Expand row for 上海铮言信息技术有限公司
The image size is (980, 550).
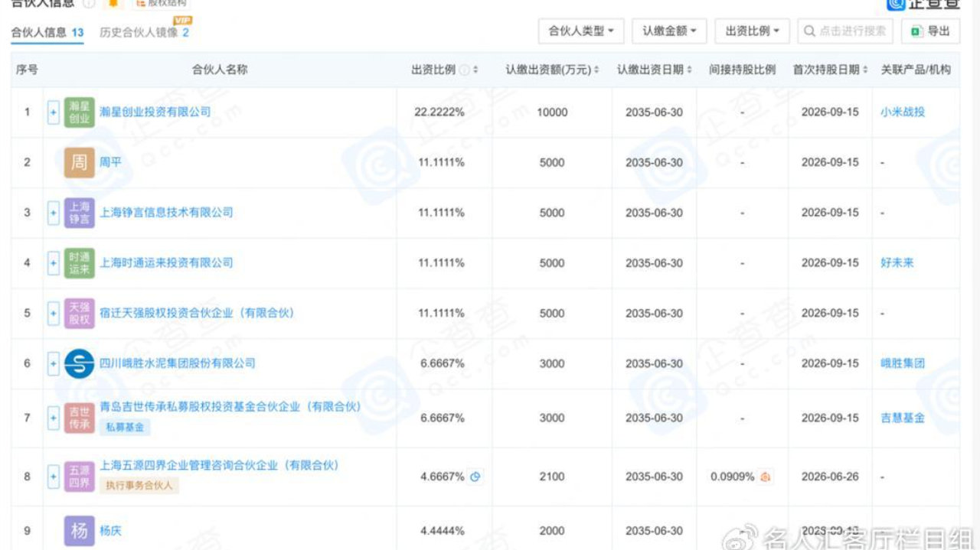(x=54, y=213)
